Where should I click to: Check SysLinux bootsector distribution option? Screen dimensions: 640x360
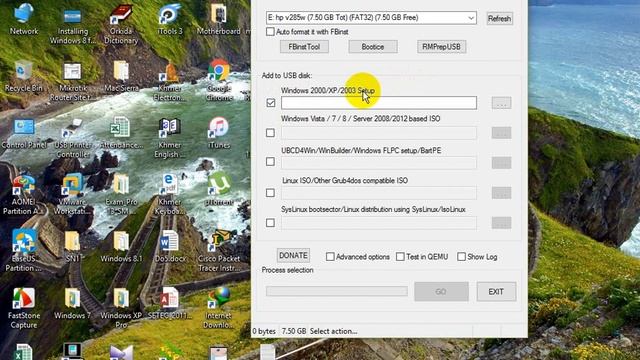point(270,222)
